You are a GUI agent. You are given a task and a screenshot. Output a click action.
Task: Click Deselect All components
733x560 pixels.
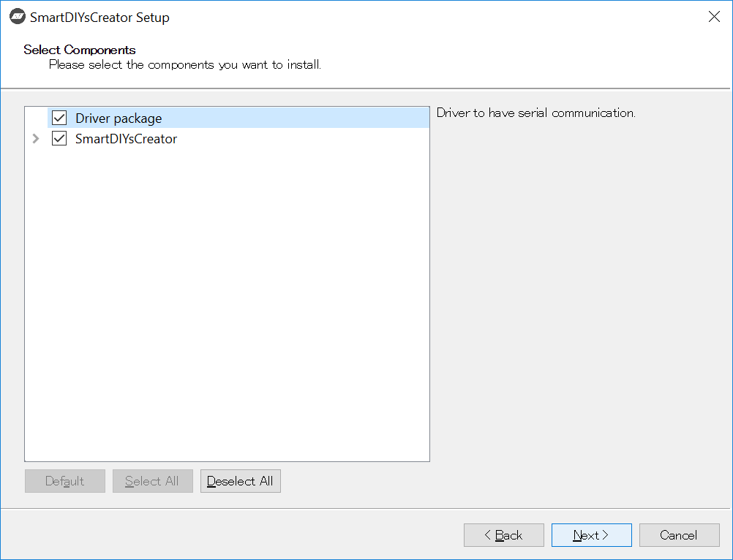(240, 481)
